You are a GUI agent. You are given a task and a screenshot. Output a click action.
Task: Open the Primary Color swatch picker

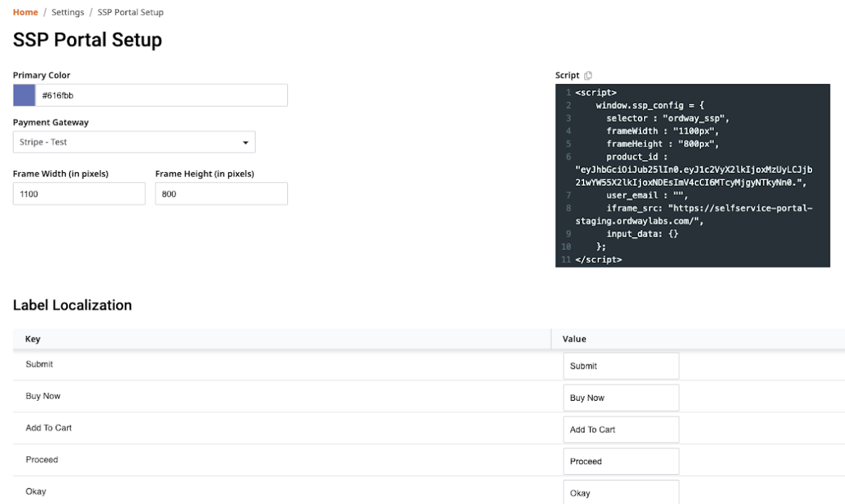coord(24,95)
